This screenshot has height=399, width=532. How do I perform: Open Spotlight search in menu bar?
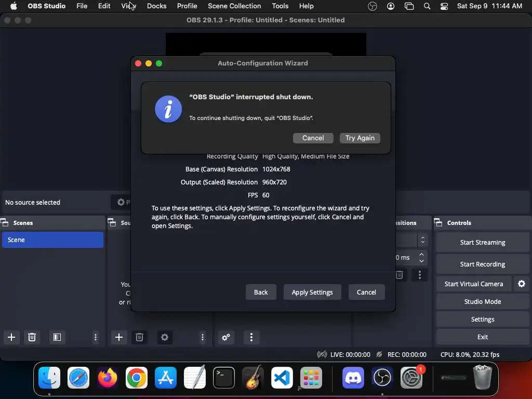tap(427, 6)
